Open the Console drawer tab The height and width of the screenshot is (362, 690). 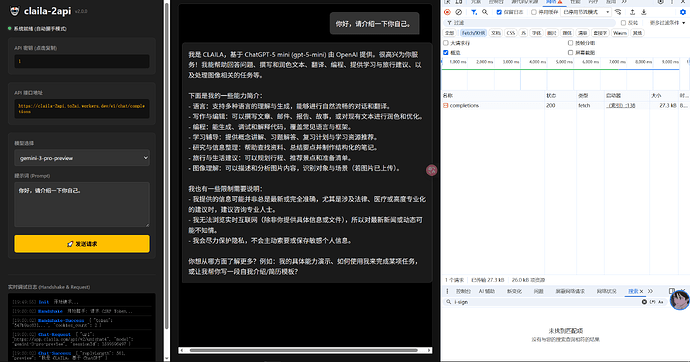pos(463,291)
